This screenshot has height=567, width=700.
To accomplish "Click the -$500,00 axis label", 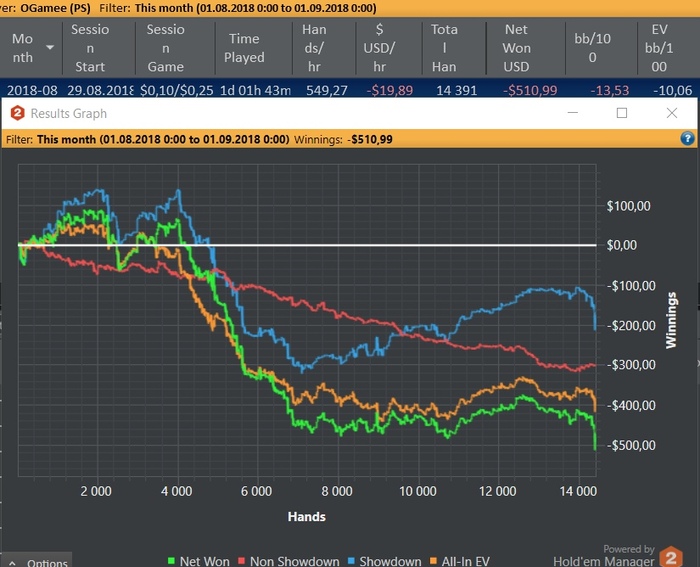I will coord(631,445).
